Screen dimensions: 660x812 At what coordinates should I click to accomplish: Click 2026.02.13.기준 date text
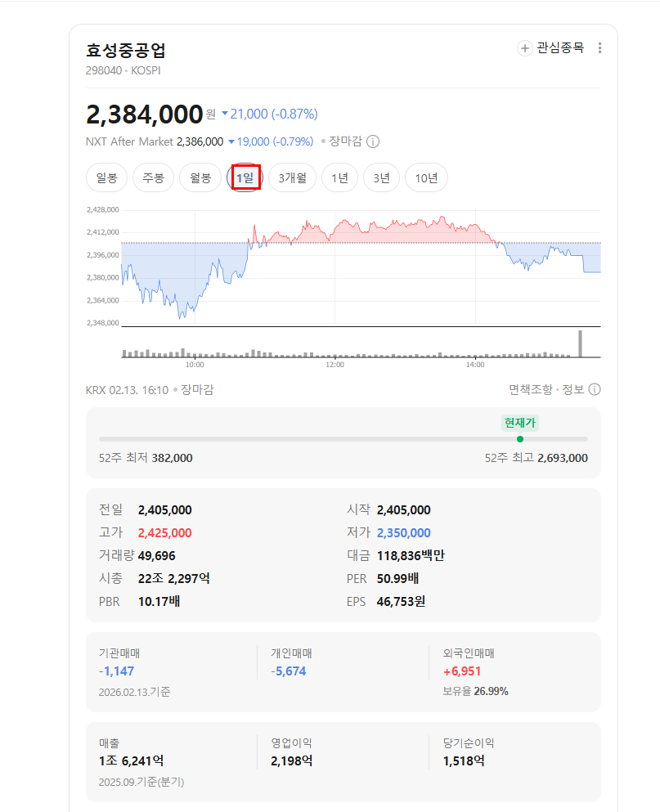tap(135, 692)
